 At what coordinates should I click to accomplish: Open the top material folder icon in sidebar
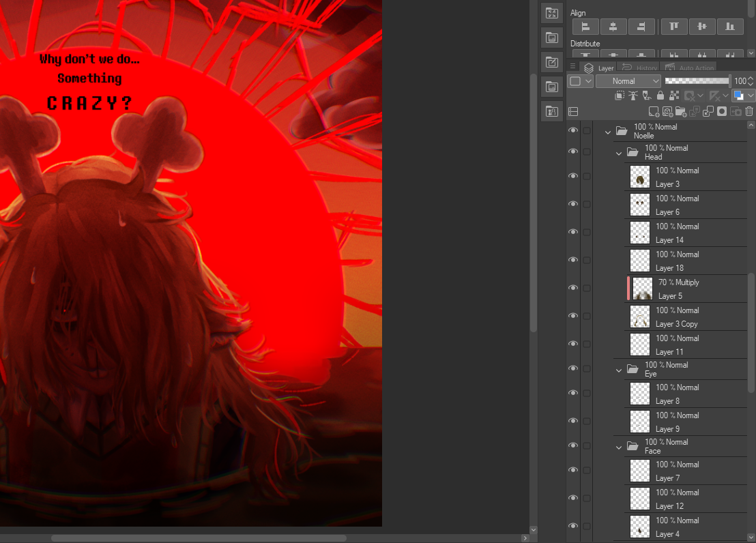point(552,13)
